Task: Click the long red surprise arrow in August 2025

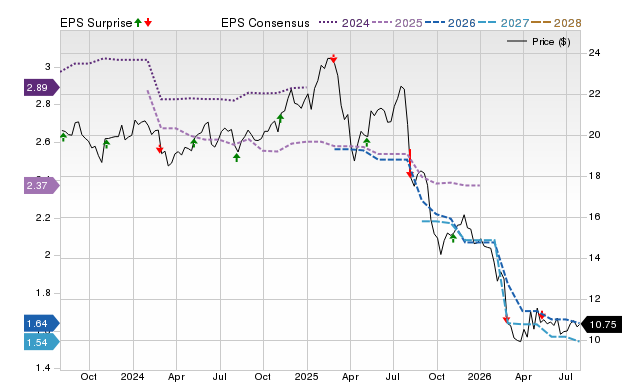Action: point(409,164)
